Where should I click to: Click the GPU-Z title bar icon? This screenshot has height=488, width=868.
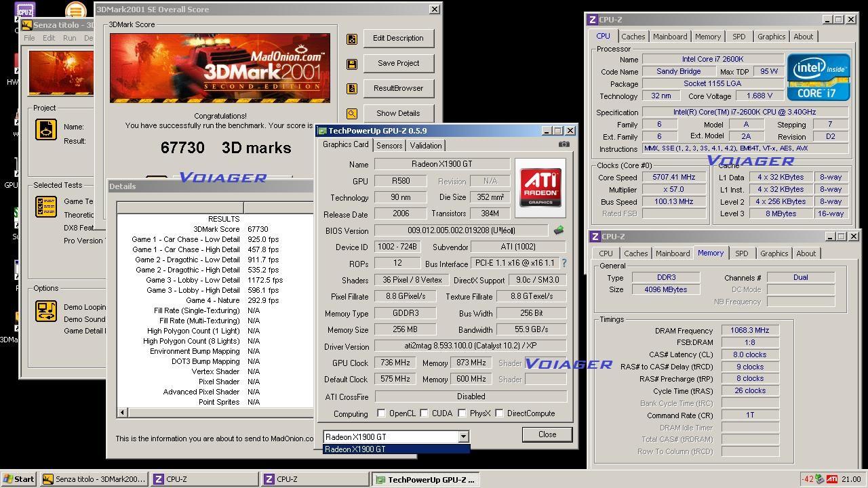tap(323, 131)
